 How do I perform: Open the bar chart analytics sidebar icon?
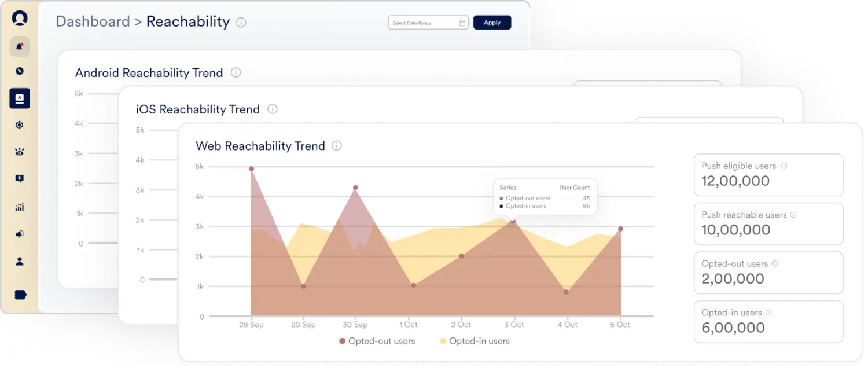pos(20,207)
